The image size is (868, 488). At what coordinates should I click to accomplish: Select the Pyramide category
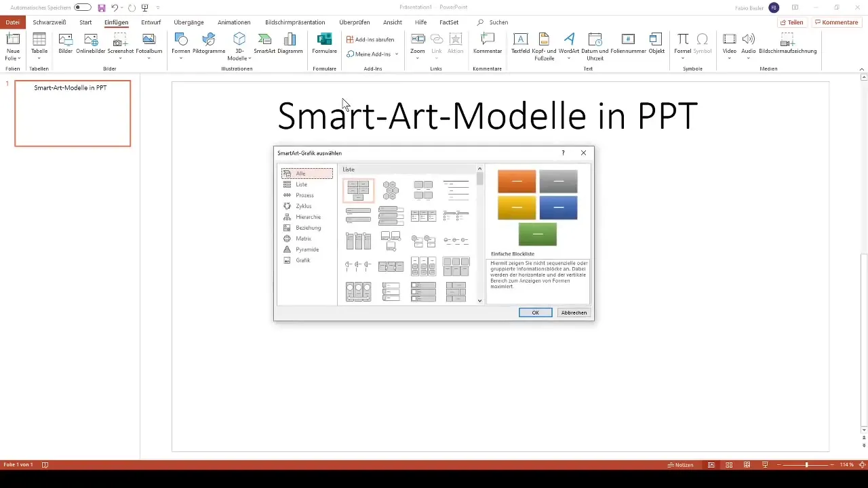(307, 249)
